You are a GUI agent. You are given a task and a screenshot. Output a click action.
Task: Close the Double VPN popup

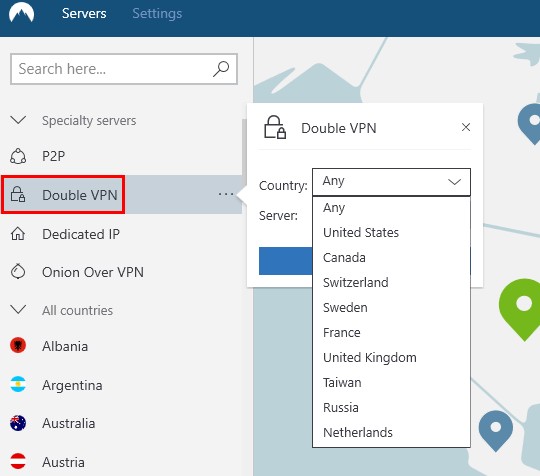click(466, 127)
